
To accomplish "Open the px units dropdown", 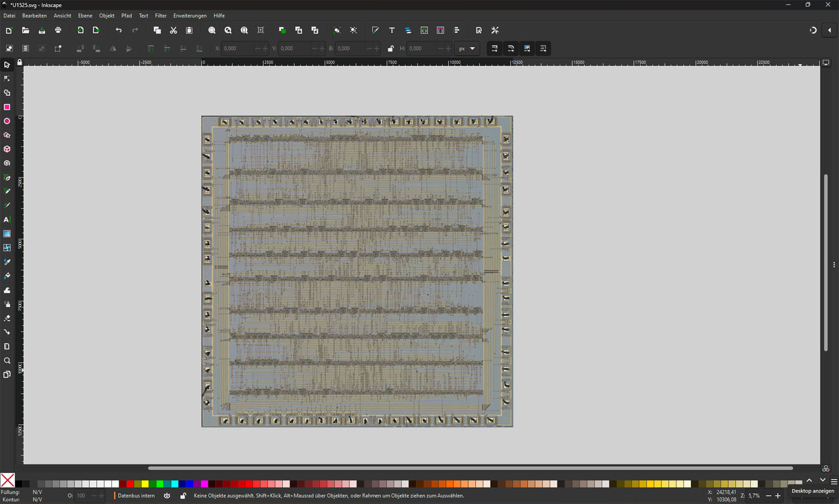I will click(x=467, y=49).
